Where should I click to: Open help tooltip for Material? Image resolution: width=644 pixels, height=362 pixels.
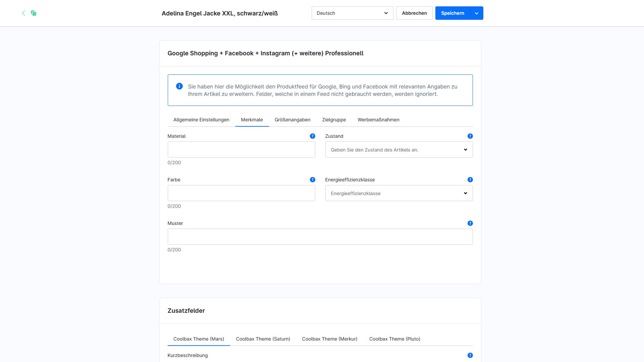313,136
